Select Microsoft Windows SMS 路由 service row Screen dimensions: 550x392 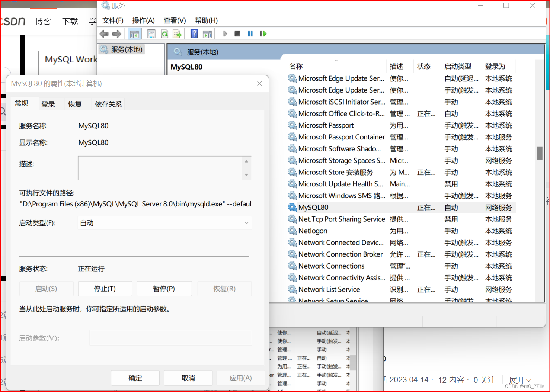(402, 196)
